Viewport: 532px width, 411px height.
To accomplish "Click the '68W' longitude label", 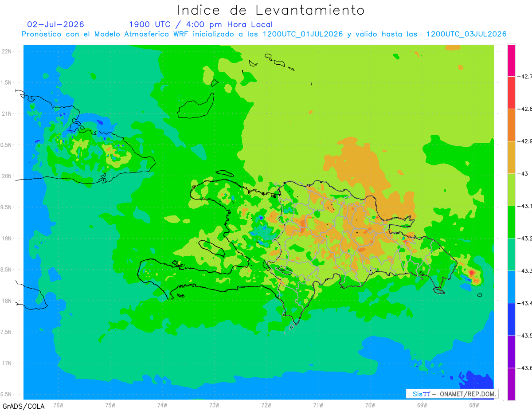I will tap(474, 405).
